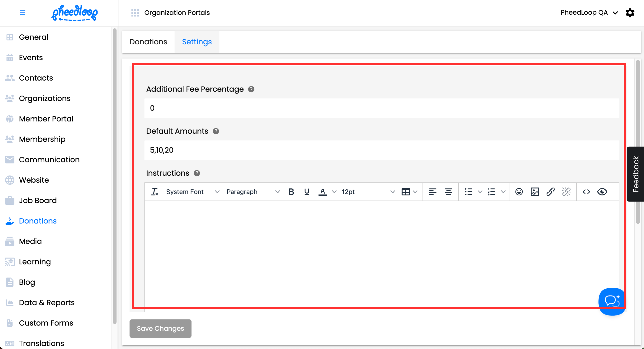Toggle bold formatting in editor

pos(291,192)
